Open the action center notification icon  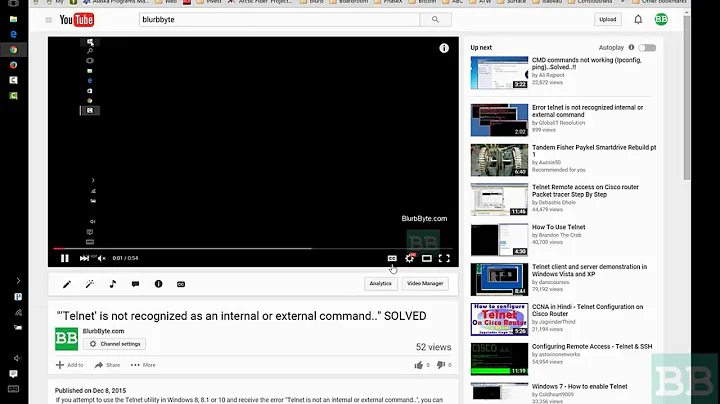click(14, 374)
